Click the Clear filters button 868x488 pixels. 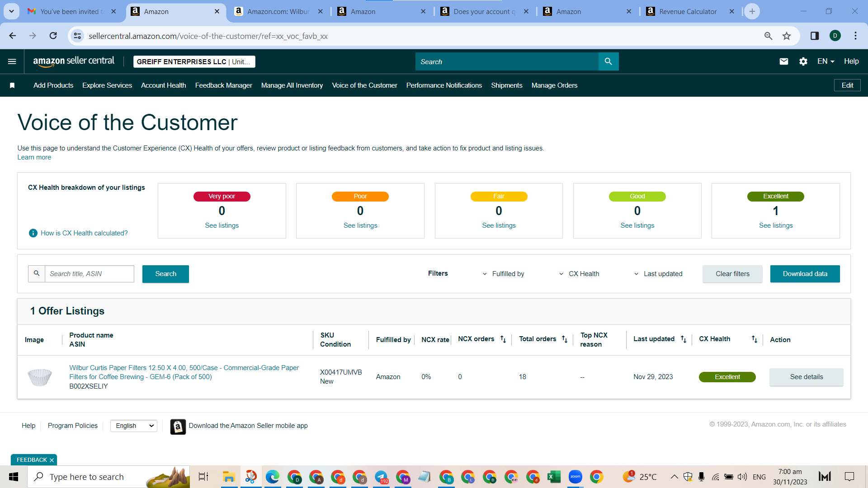pyautogui.click(x=732, y=274)
